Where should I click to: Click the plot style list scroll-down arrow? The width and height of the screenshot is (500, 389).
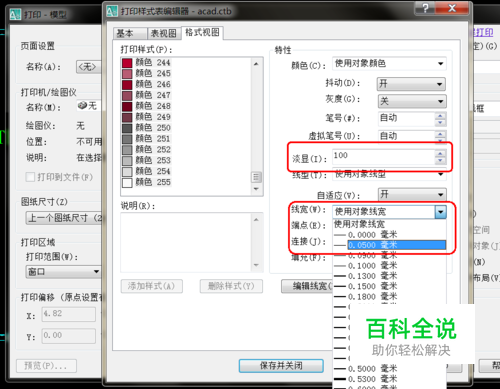(256, 189)
